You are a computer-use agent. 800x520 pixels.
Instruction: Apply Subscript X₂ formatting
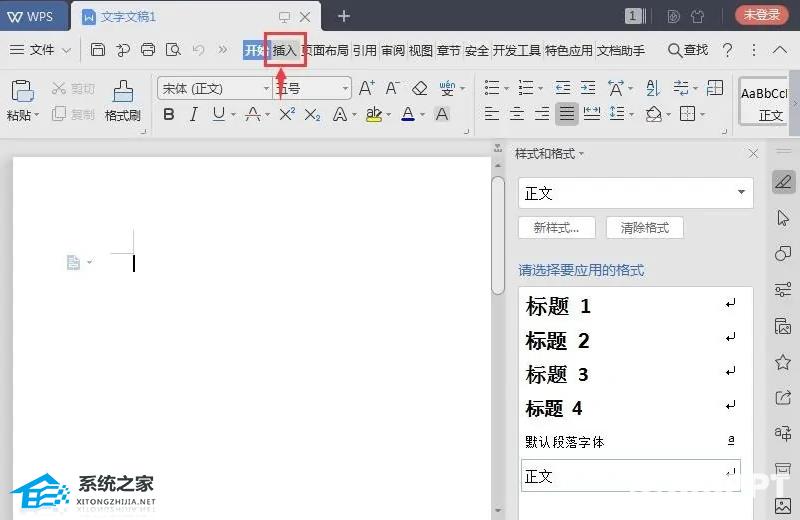click(312, 114)
